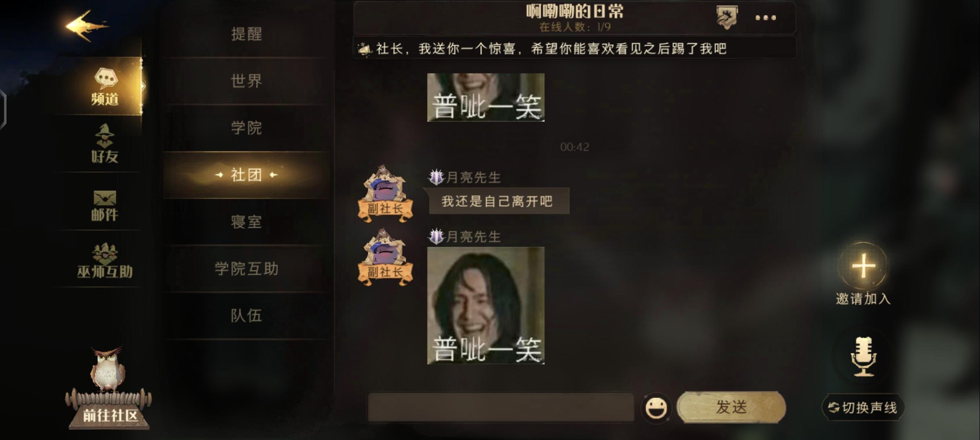This screenshot has width=980, height=440.
Task: Open the 好友 wizard hat icon
Action: point(105,136)
